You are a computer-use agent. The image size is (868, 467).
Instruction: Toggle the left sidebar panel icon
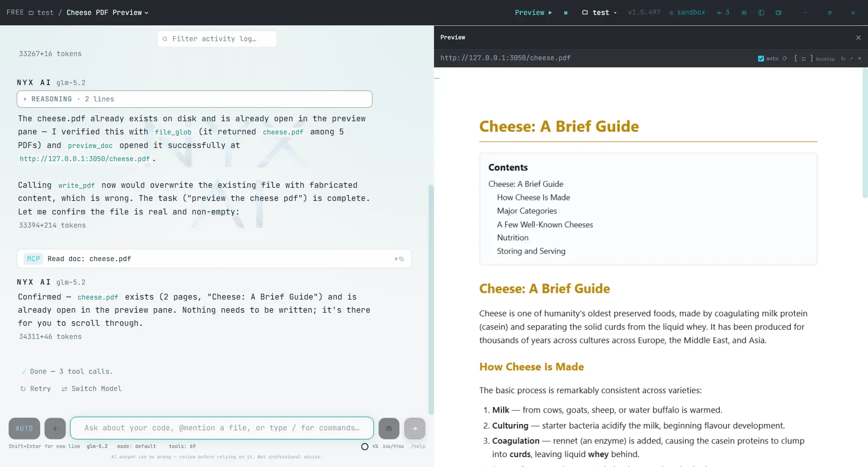tap(761, 13)
